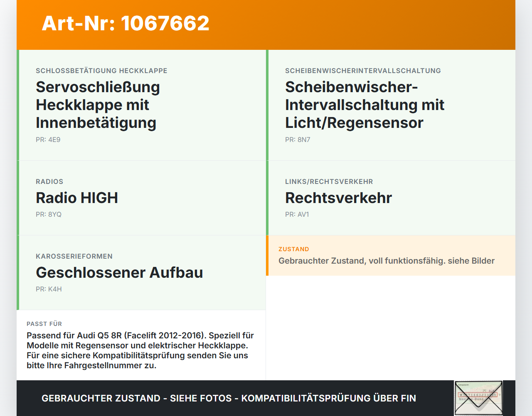
Task: Click the Geschlossener Aufbau heading
Action: 119,272
